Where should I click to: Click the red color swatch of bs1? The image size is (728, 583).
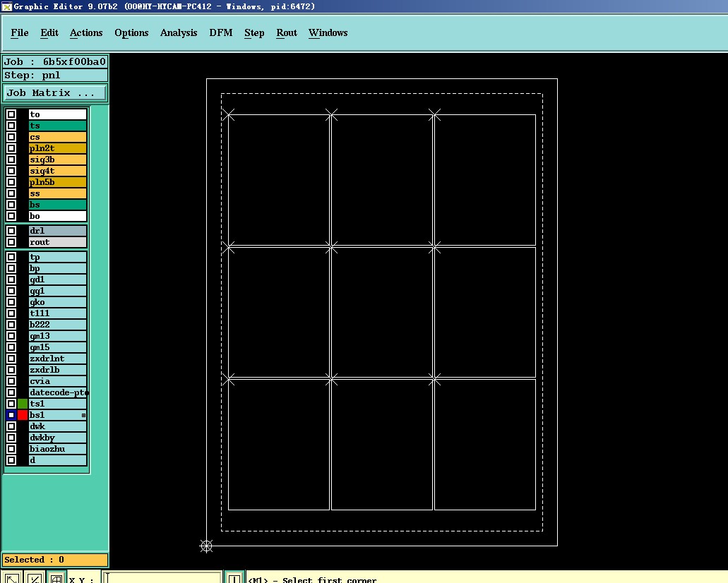23,415
